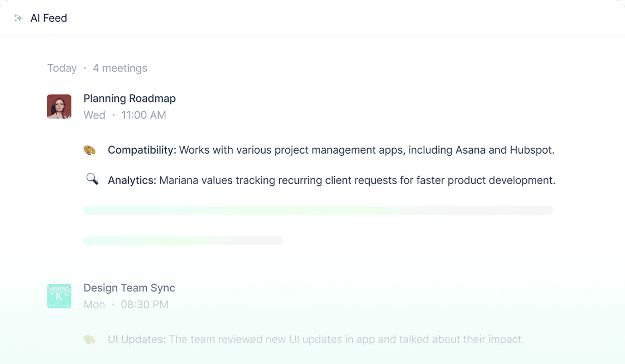Open the Planning Roadmap meeting title
This screenshot has width=625, height=364.
tap(129, 99)
